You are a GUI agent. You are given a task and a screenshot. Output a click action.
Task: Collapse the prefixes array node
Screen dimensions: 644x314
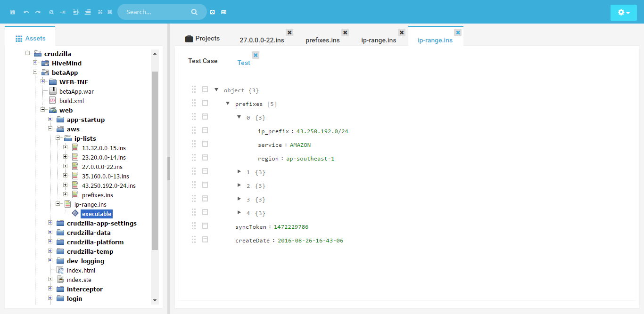click(x=228, y=104)
